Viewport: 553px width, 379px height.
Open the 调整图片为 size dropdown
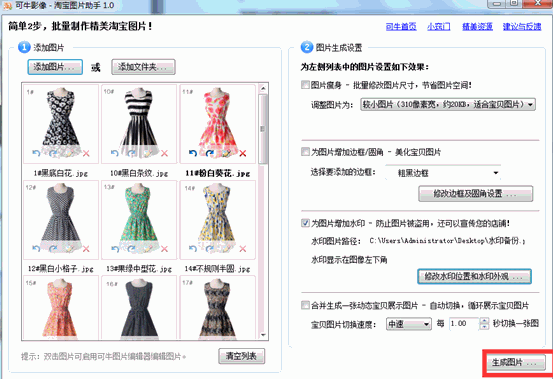(448, 104)
